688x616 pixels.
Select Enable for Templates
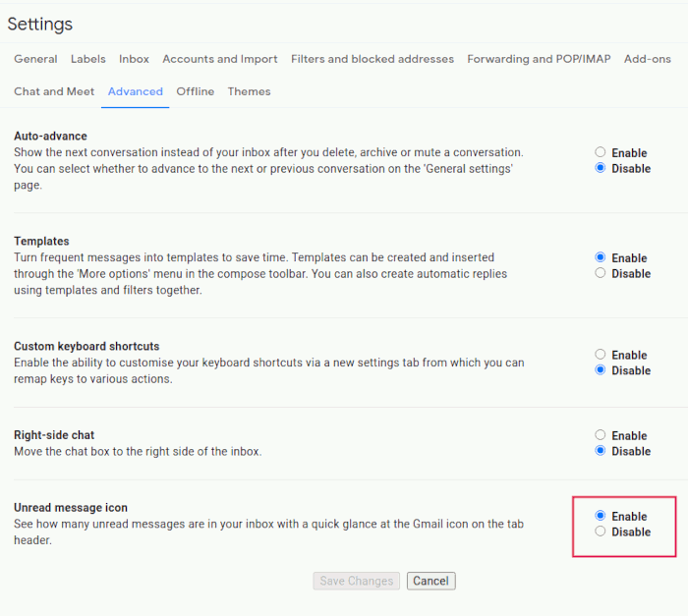point(600,258)
